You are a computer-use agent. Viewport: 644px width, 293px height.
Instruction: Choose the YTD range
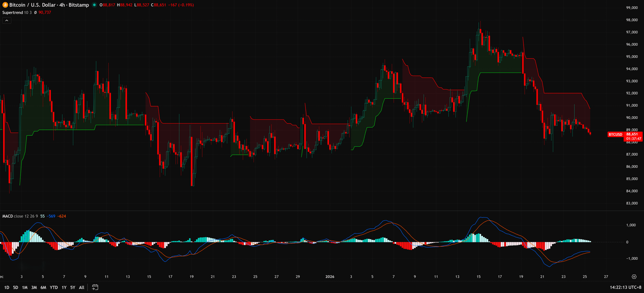click(54, 287)
